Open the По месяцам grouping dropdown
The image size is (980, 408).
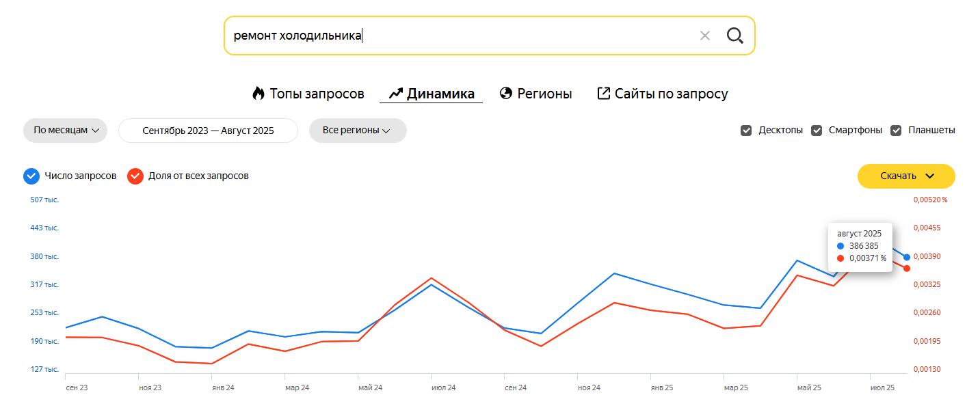click(66, 131)
